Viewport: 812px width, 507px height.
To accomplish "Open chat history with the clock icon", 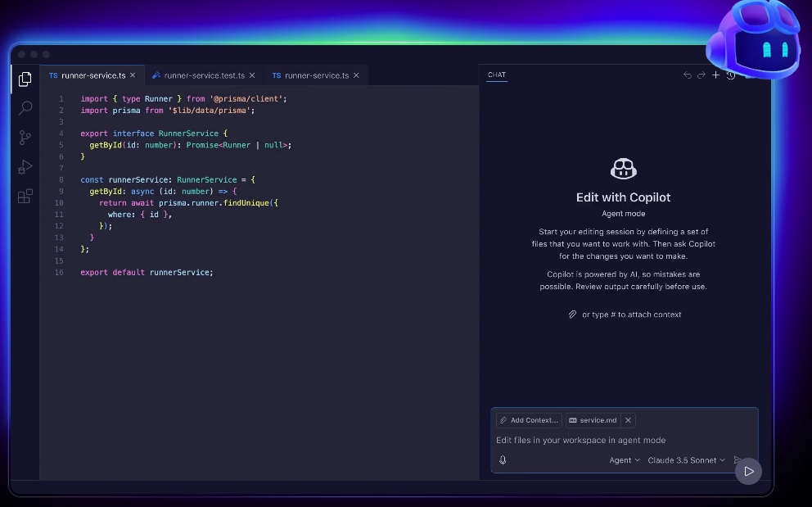I will (x=731, y=75).
